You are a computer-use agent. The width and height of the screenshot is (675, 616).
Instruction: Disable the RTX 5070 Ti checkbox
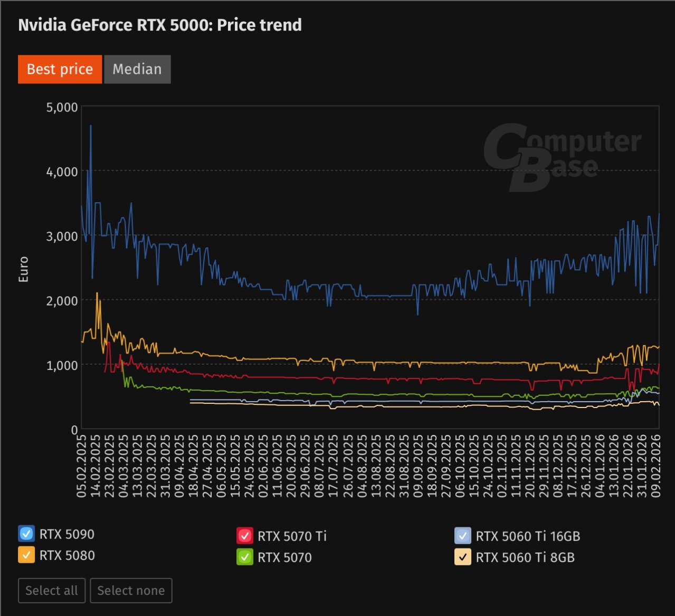pos(245,536)
